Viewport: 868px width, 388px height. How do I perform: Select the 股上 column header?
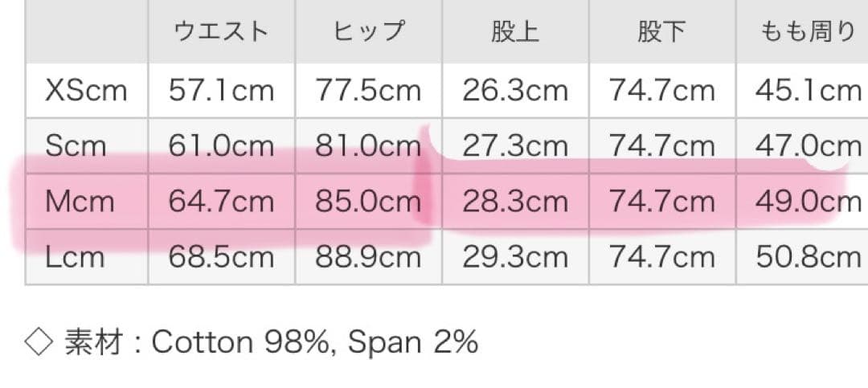tap(514, 32)
